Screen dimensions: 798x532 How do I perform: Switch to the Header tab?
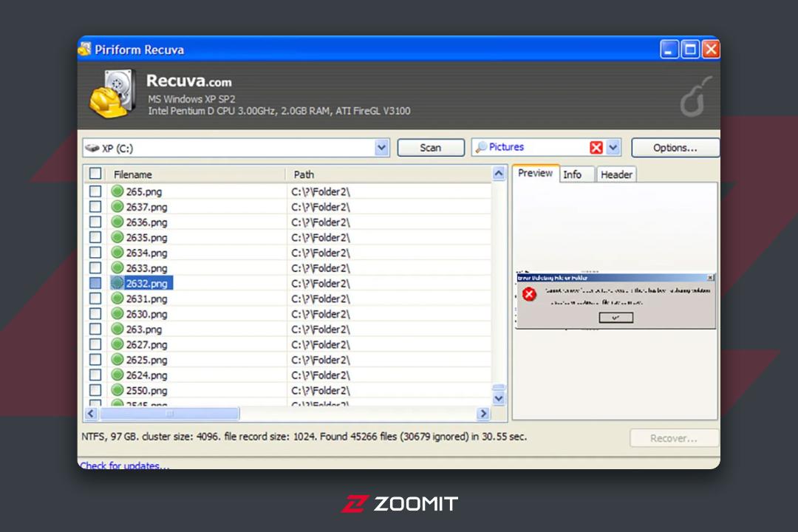616,174
